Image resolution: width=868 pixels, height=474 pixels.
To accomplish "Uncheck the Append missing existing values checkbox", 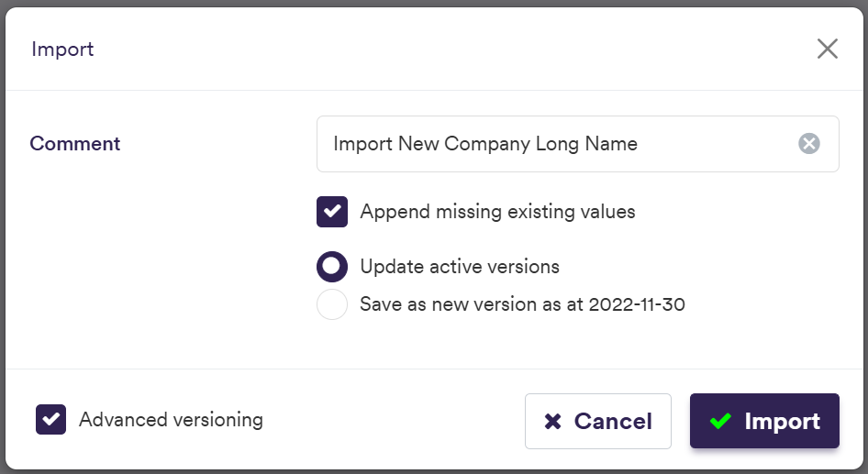I will 332,212.
